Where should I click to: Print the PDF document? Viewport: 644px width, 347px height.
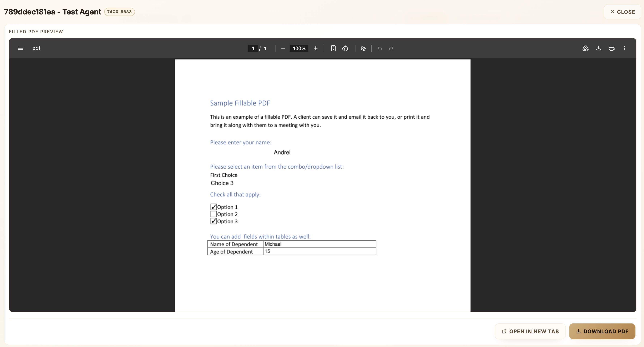[611, 48]
